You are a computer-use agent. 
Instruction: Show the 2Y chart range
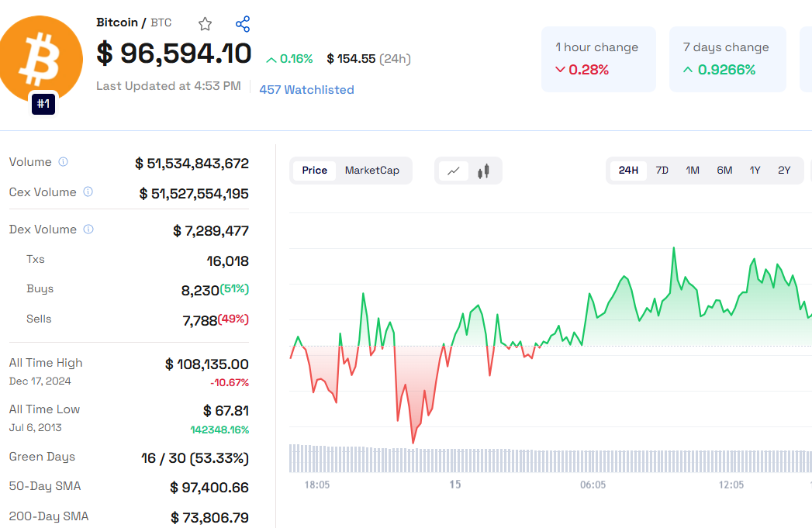[x=784, y=171]
